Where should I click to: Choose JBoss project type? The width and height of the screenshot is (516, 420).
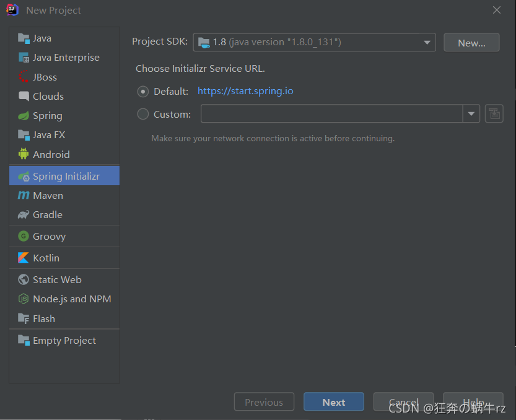pyautogui.click(x=64, y=77)
